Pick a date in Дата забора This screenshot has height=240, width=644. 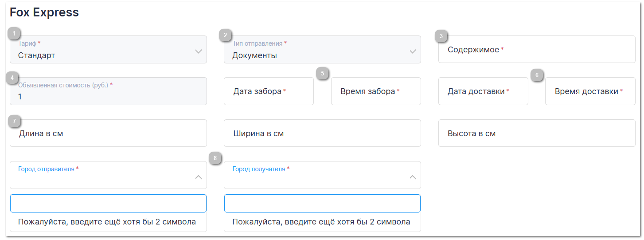point(269,91)
